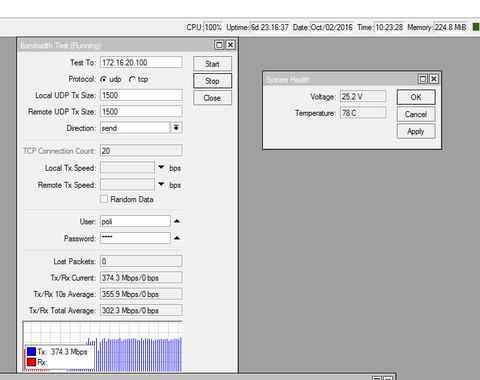Click the Remote Tx Speed input field
This screenshot has width=480, height=380.
coord(127,184)
